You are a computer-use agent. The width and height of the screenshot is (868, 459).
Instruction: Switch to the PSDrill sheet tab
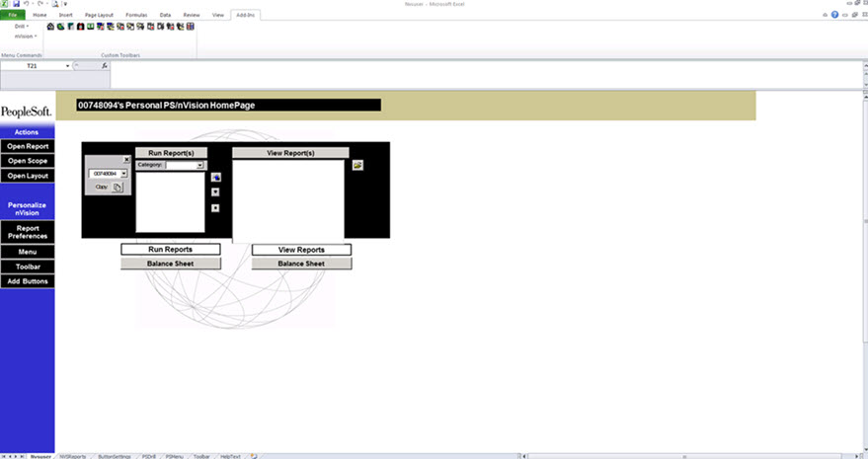[149, 456]
